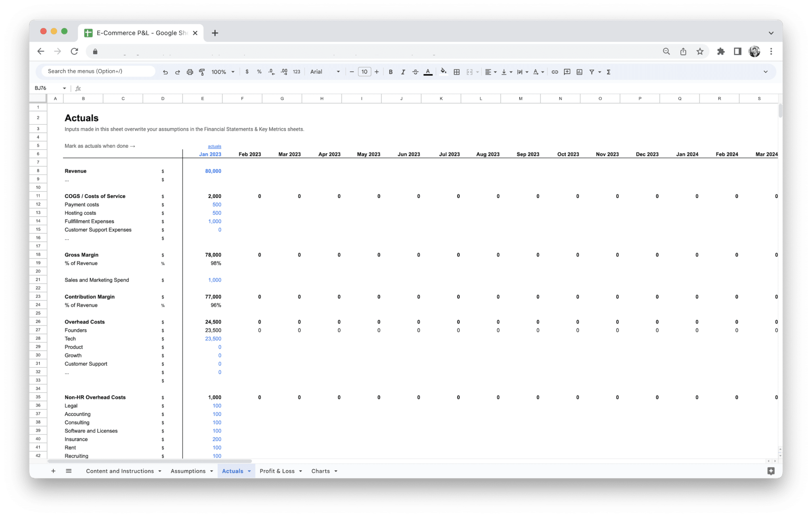
Task: Open the zoom level dropdown
Action: point(222,72)
